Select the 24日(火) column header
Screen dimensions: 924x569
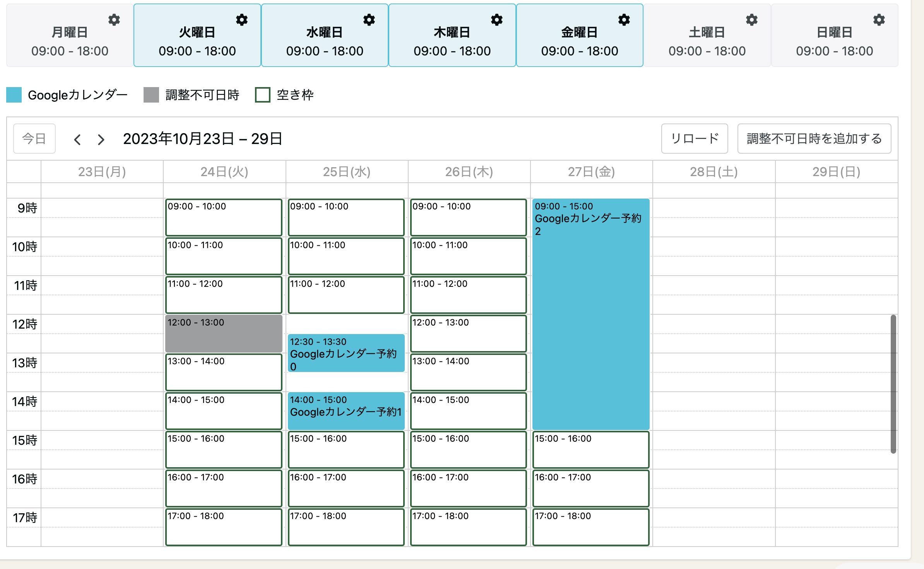[x=224, y=171]
